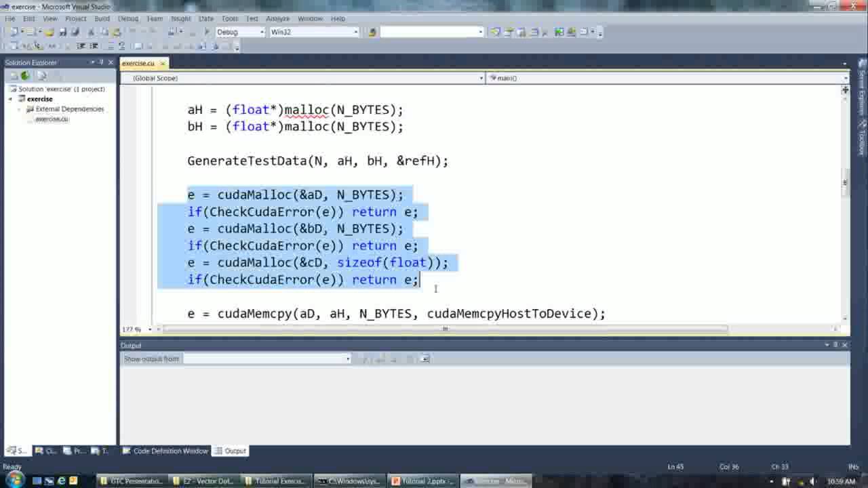Image resolution: width=868 pixels, height=488 pixels.
Task: Open the File menu
Action: point(10,18)
